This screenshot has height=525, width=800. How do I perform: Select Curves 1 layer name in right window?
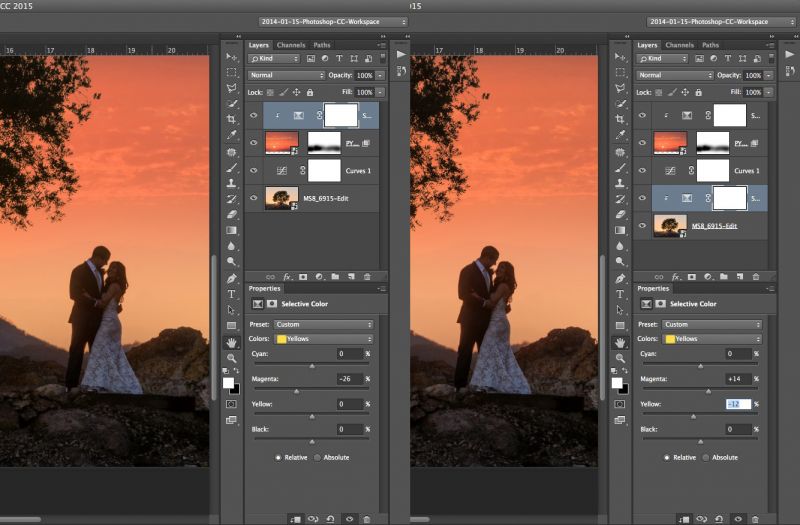point(746,171)
